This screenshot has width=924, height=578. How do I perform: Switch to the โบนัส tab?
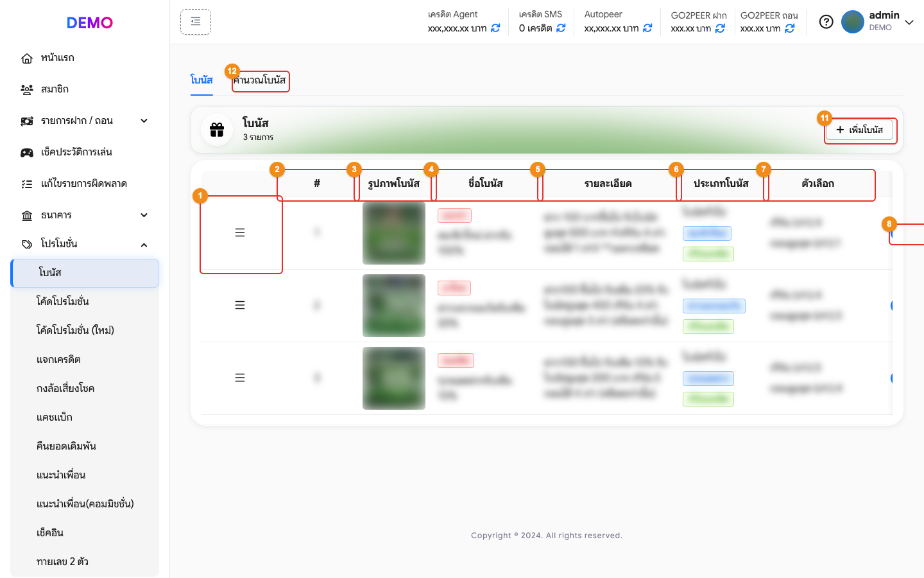pos(201,80)
